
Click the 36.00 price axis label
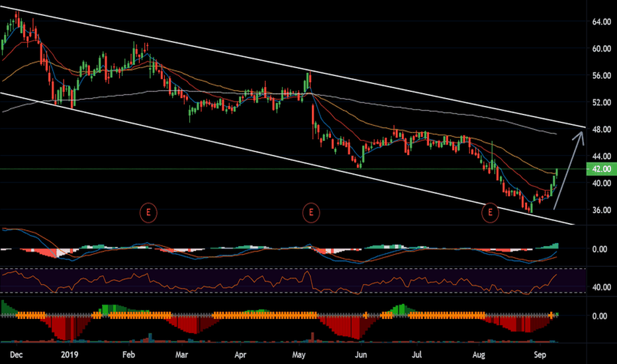tap(602, 210)
